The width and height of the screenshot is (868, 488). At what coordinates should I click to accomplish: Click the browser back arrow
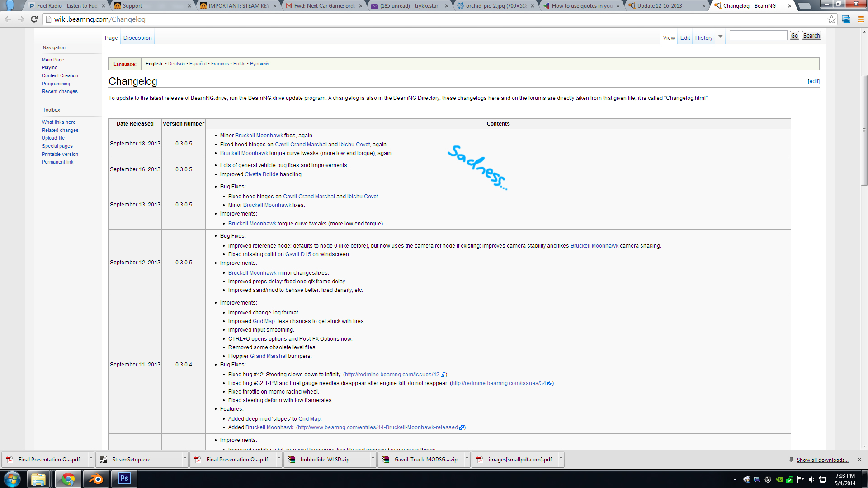pyautogui.click(x=8, y=19)
